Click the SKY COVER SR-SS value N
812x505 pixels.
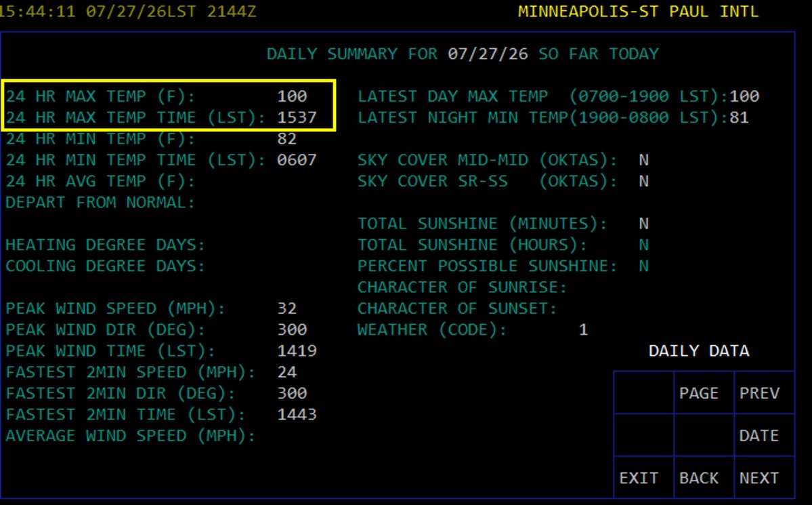tap(643, 181)
